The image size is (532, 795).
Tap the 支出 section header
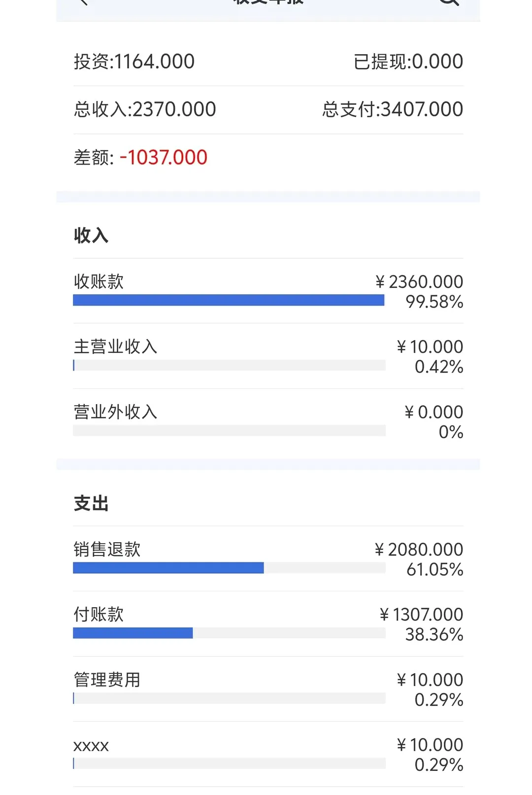(x=91, y=503)
